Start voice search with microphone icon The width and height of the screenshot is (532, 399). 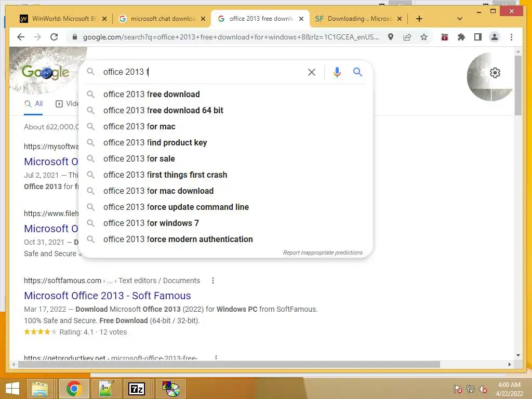tap(337, 72)
